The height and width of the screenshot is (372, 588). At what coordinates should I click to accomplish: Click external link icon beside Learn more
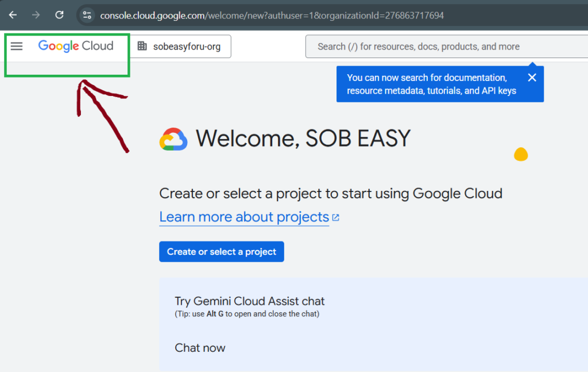click(336, 217)
